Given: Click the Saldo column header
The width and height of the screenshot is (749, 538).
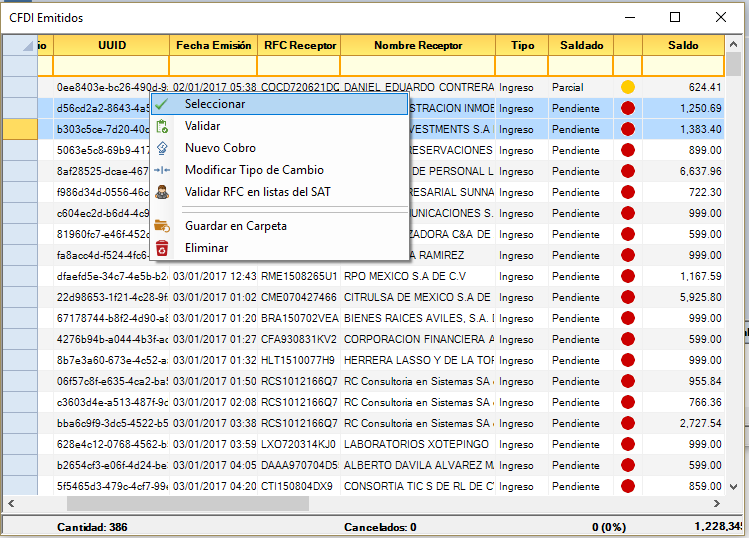Looking at the screenshot, I should pos(683,46).
